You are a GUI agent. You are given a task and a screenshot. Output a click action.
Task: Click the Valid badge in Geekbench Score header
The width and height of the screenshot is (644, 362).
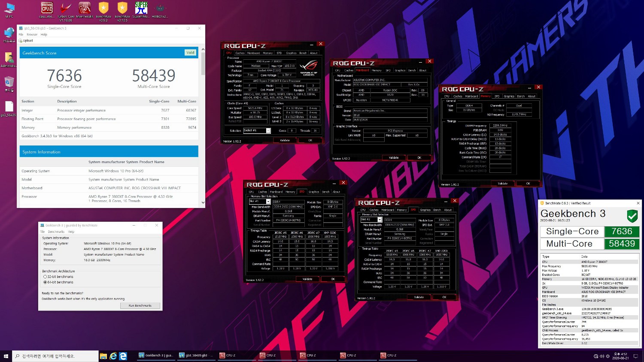pyautogui.click(x=190, y=53)
